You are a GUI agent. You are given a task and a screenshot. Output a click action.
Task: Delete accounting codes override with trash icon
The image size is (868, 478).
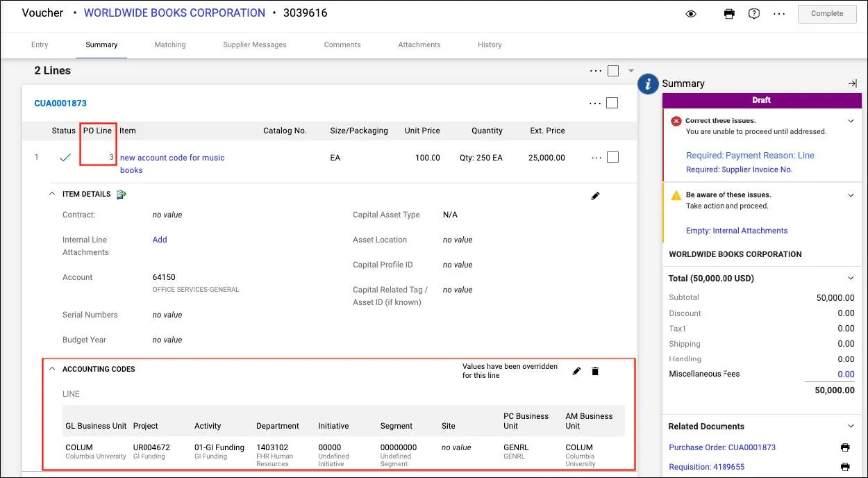tap(595, 372)
